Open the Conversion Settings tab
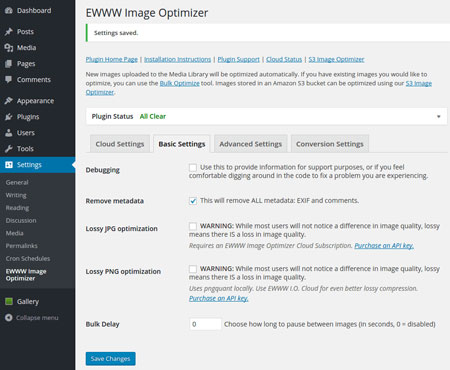This screenshot has height=370, width=450. coord(330,144)
